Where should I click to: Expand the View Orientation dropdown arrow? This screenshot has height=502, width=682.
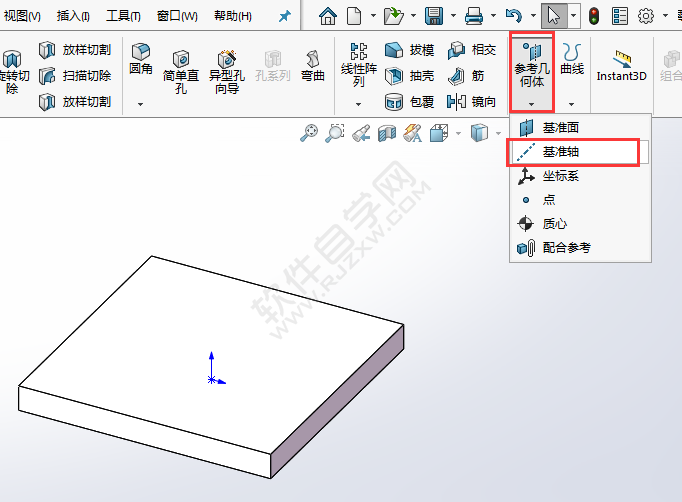pyautogui.click(x=458, y=133)
